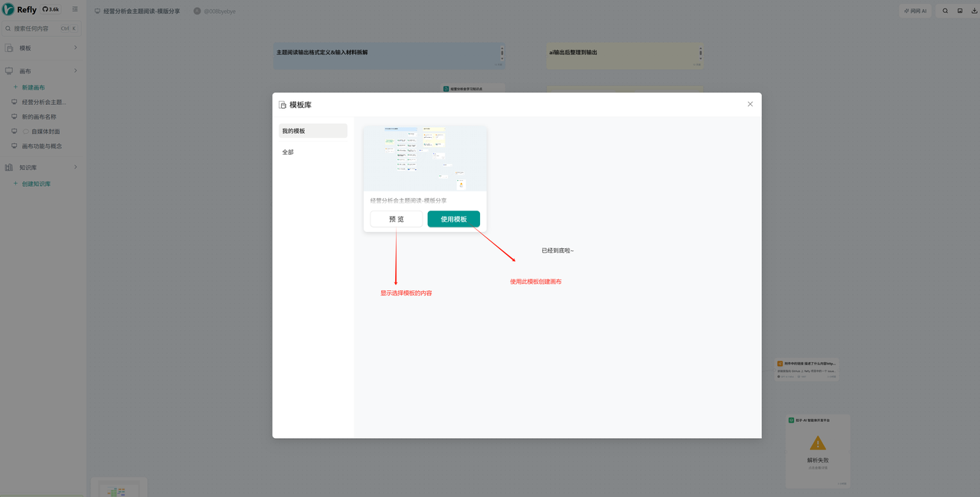Click the download icon in top toolbar
Image resolution: width=980 pixels, height=497 pixels.
tap(975, 11)
